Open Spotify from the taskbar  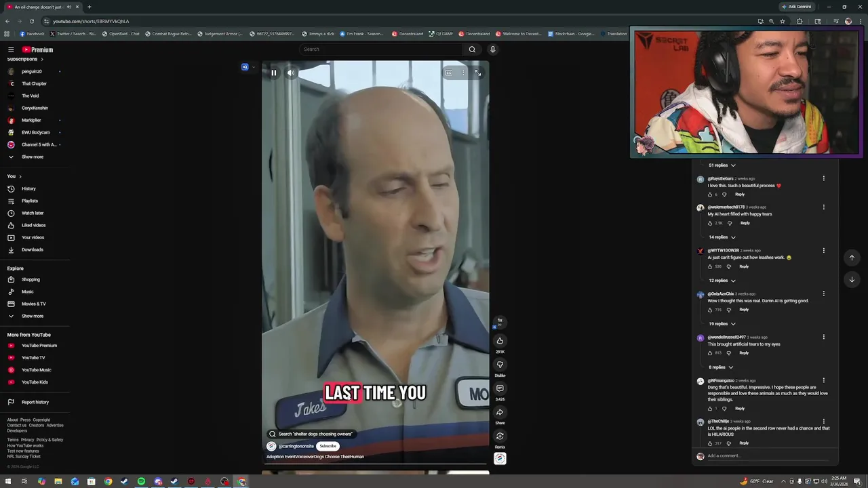pos(141,482)
